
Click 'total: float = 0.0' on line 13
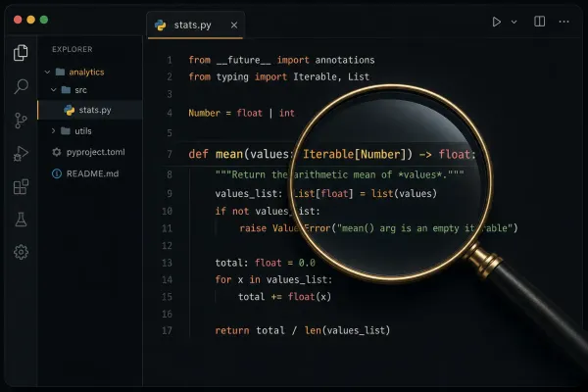(266, 263)
